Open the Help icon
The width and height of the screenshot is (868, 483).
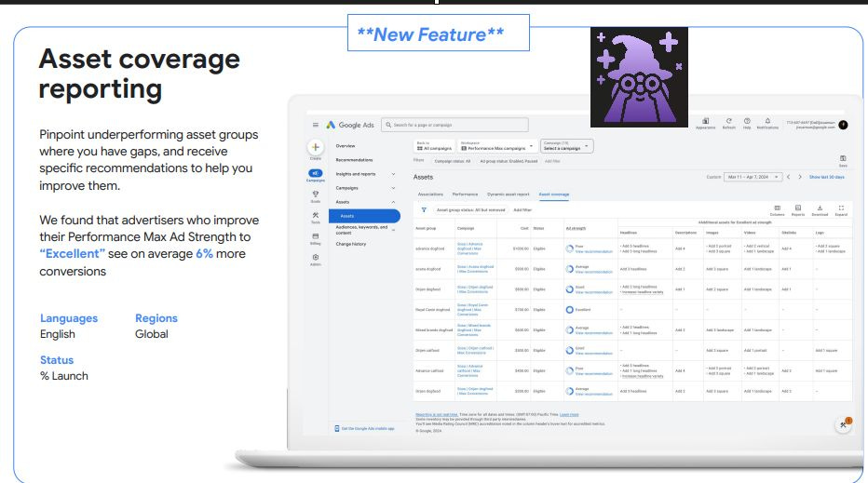[747, 123]
